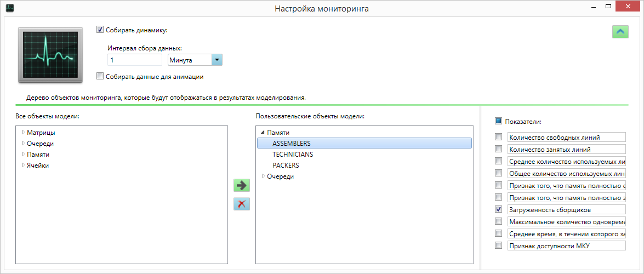Enable Собирать данные для анимации checkbox
The width and height of the screenshot is (644, 274).
pos(99,76)
